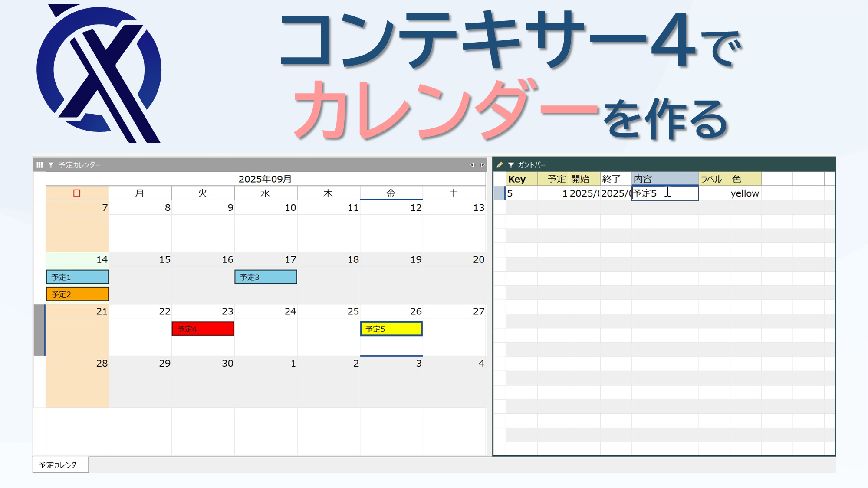Click the filter funnel icon in 予定カレンダー panel

pyautogui.click(x=51, y=165)
